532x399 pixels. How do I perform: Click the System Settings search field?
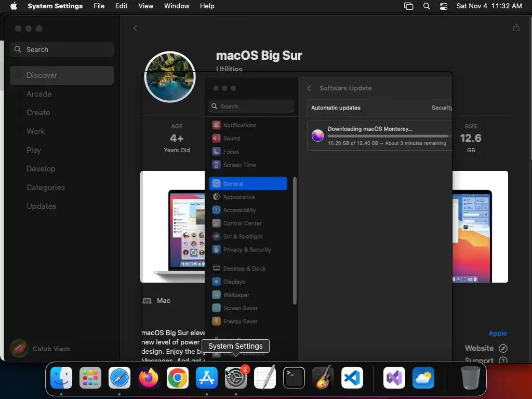click(251, 106)
